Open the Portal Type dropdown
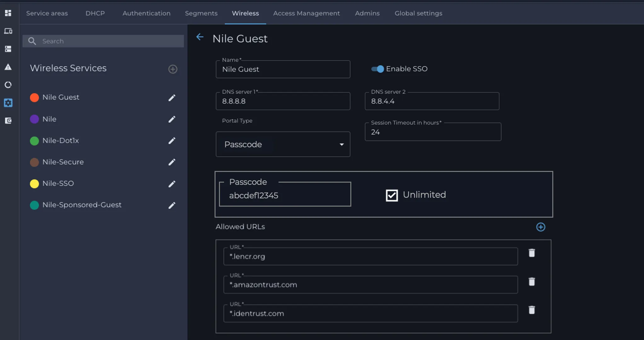The height and width of the screenshot is (340, 644). (283, 144)
